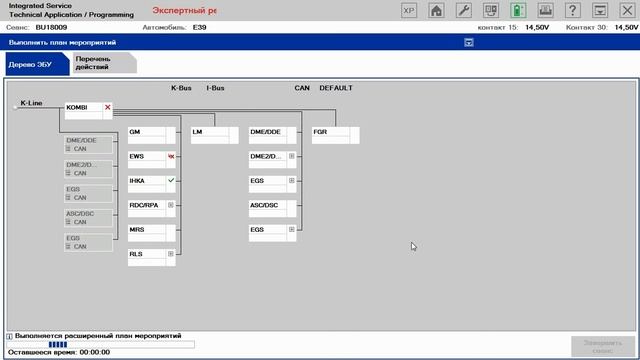Open dropdown icon in blue title bar
The height and width of the screenshot is (360, 640).
469,42
